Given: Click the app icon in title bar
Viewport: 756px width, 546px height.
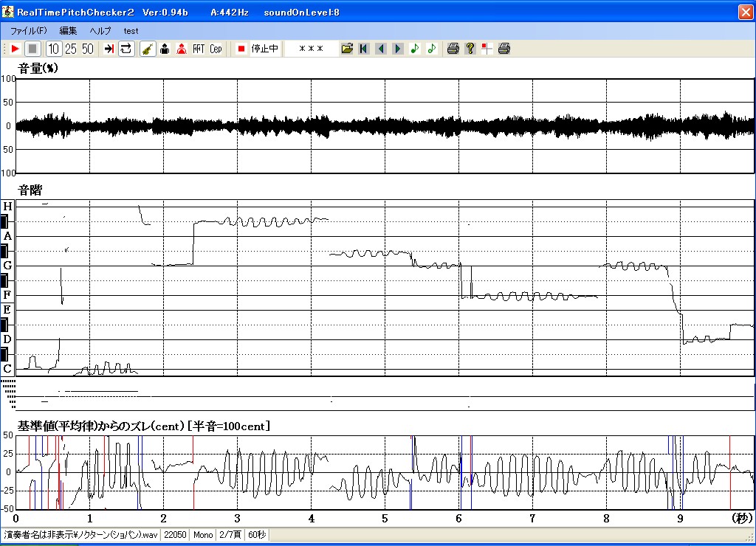Looking at the screenshot, I should coord(7,11).
